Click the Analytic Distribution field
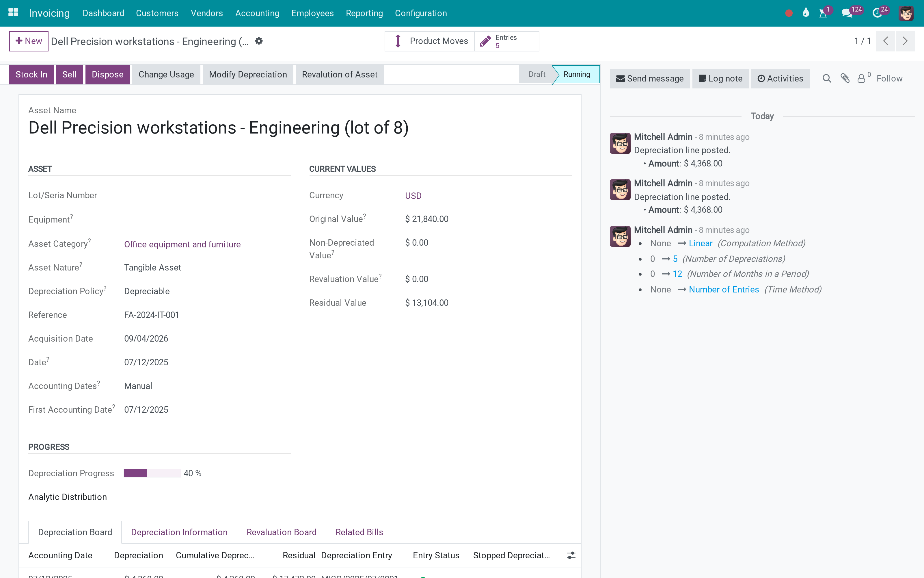924x578 pixels. (68, 497)
